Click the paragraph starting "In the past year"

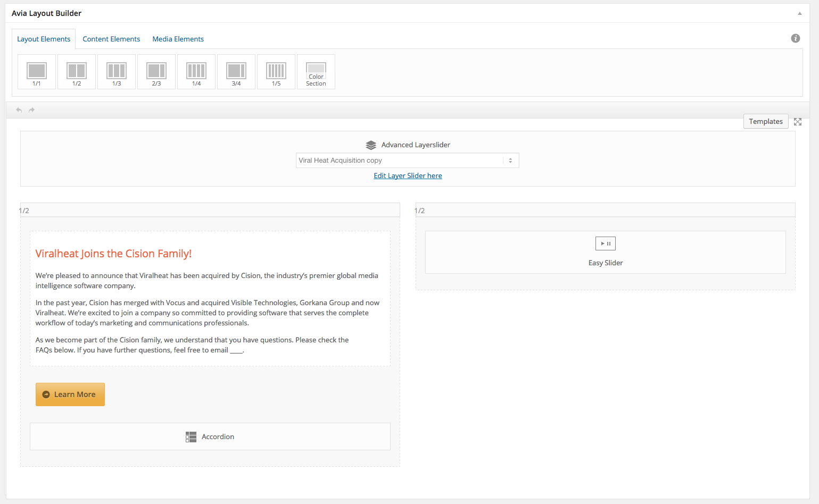pos(208,313)
